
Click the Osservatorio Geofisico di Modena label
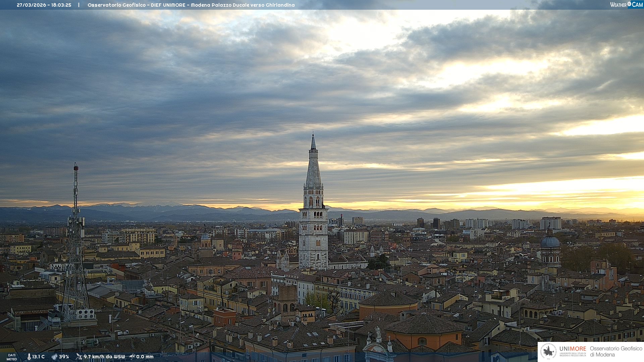click(x=616, y=352)
